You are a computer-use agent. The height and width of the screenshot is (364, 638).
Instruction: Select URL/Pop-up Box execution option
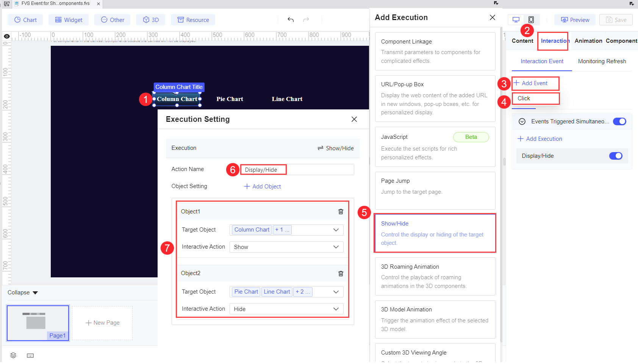435,98
